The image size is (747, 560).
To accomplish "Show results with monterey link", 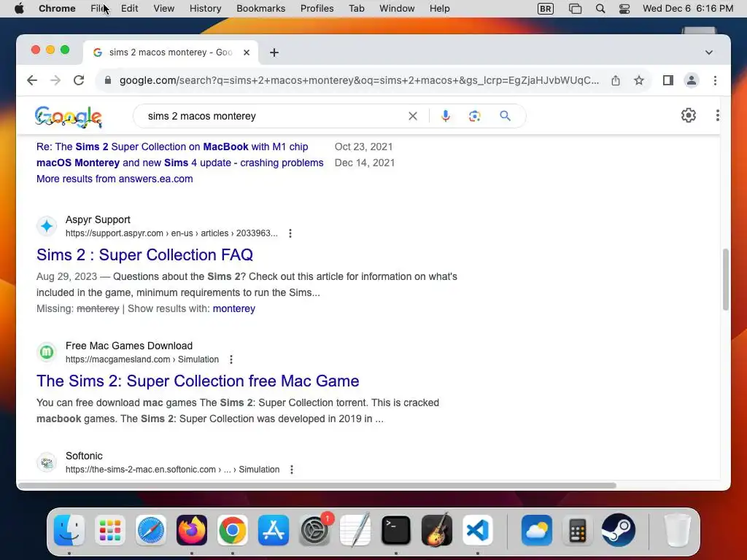I will [234, 308].
